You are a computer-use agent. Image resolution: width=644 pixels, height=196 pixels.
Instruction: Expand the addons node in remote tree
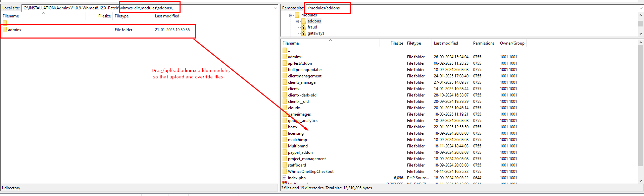(297, 21)
